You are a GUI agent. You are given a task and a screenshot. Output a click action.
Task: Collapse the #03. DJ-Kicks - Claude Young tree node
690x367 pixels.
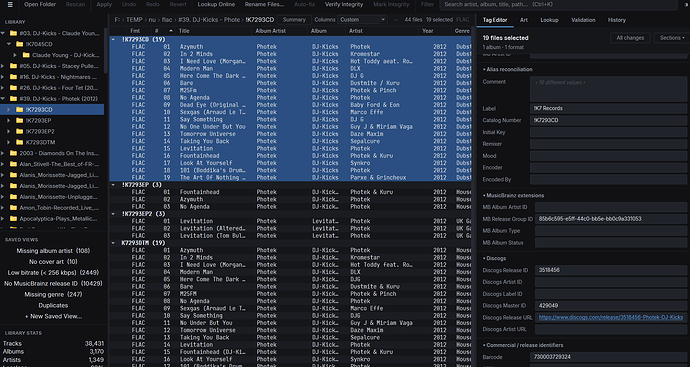[3, 33]
